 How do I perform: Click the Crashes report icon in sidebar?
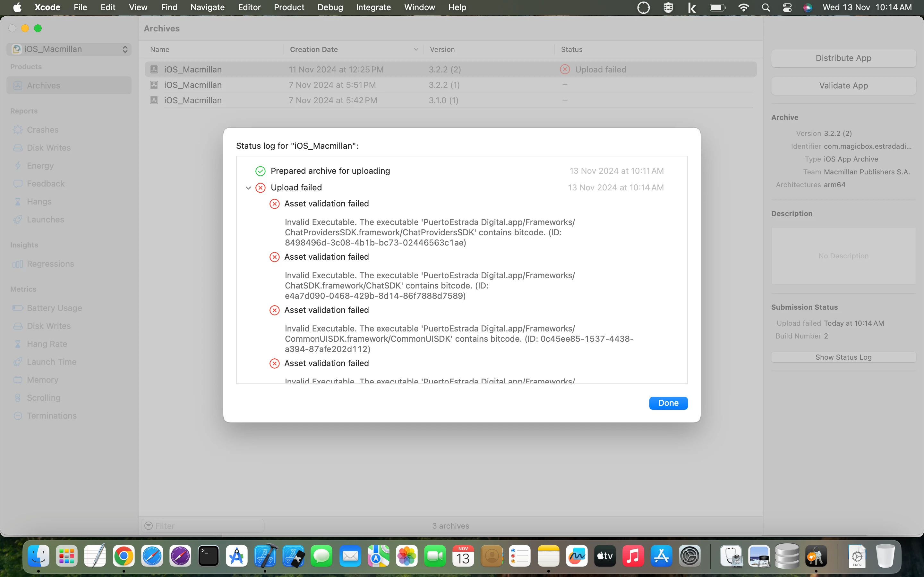(x=18, y=130)
